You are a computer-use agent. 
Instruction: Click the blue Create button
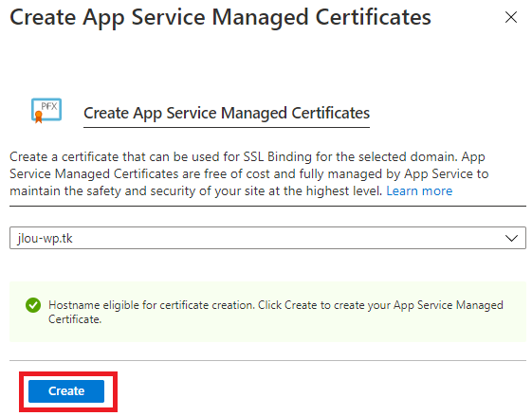click(66, 391)
